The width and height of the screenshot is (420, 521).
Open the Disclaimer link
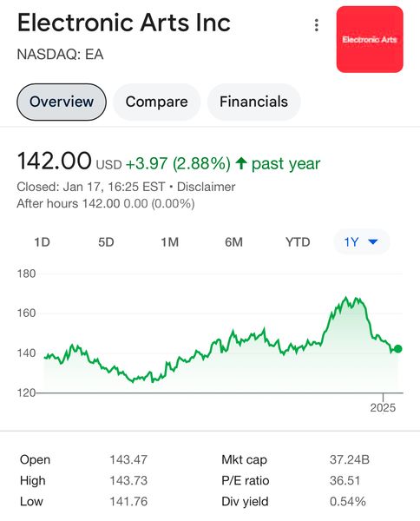pyautogui.click(x=206, y=187)
